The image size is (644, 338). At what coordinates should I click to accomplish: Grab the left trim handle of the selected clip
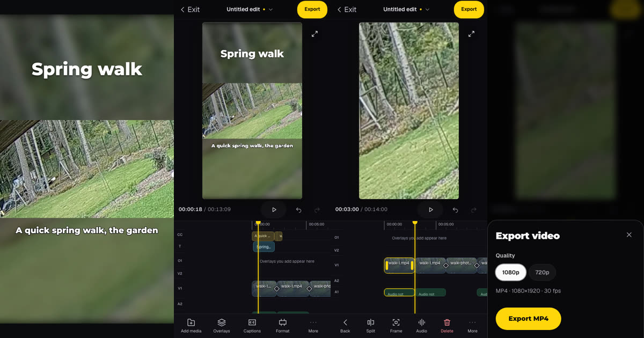(x=386, y=266)
